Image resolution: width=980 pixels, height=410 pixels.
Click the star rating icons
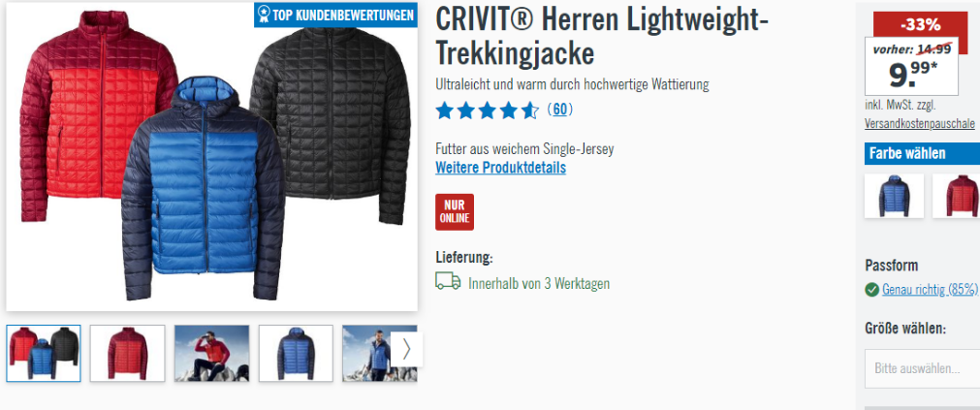pyautogui.click(x=487, y=110)
